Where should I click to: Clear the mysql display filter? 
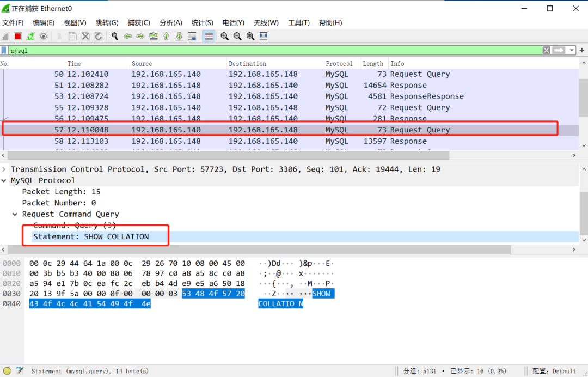tap(546, 50)
